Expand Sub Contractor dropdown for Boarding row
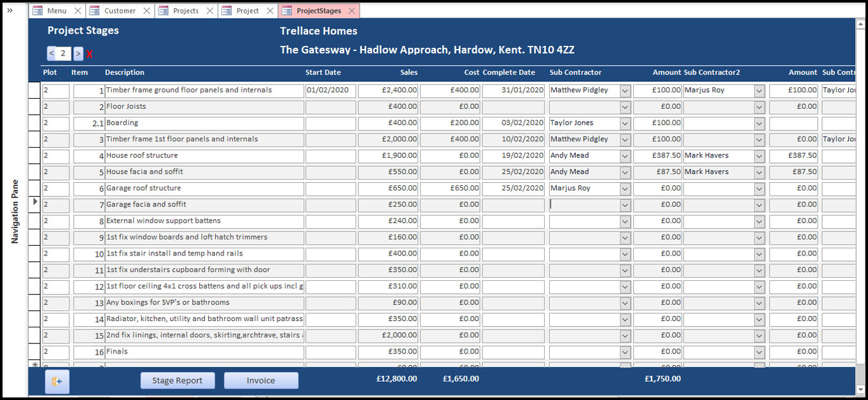 pos(625,123)
